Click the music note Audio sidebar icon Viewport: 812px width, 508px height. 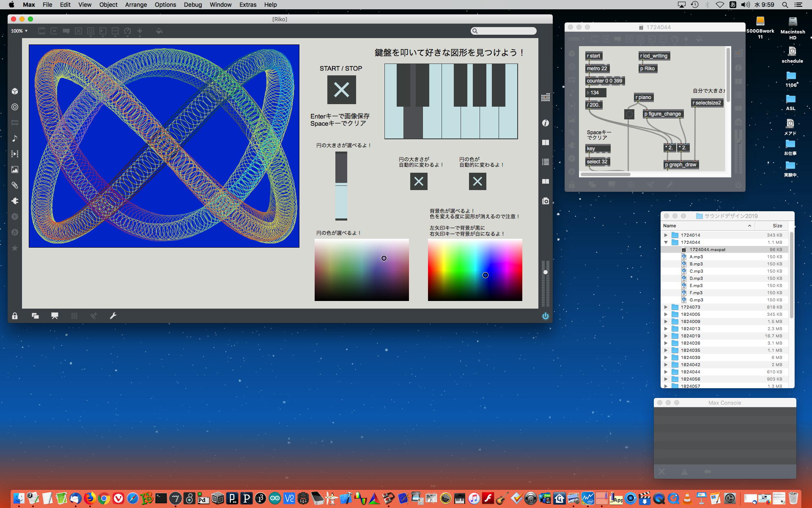15,138
